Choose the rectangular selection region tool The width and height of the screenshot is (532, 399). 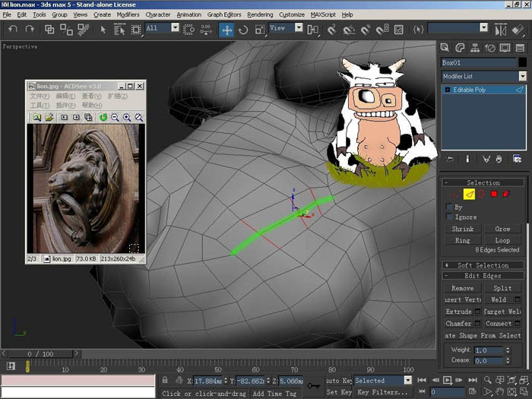coord(136,30)
